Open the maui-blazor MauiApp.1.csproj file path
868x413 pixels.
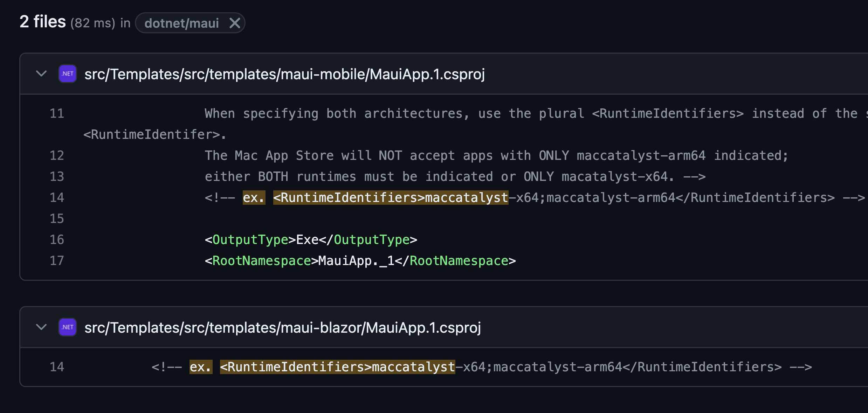point(282,328)
